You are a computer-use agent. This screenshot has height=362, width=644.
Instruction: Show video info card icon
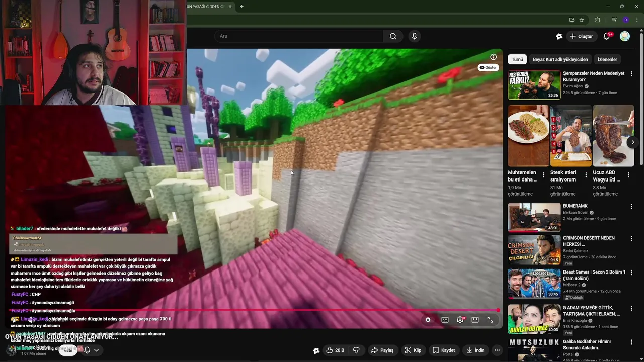[x=493, y=57]
